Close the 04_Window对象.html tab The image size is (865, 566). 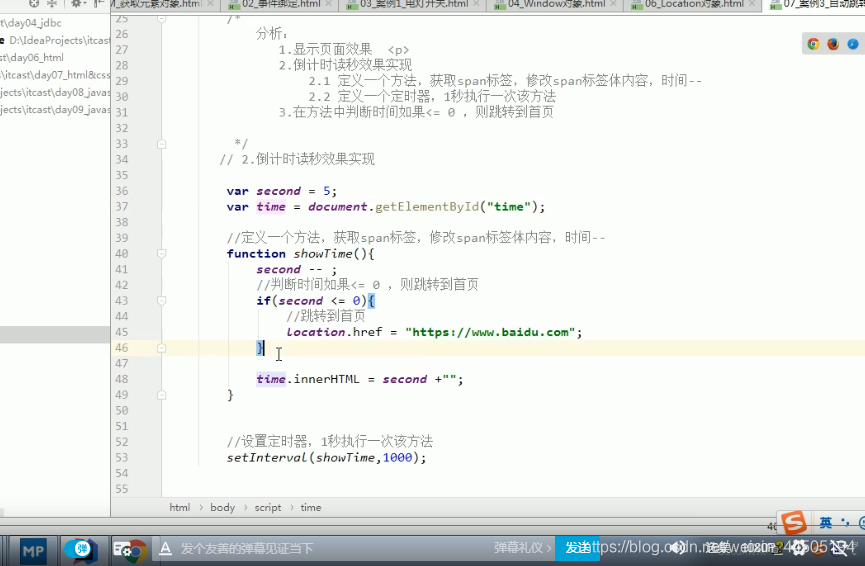pyautogui.click(x=613, y=4)
